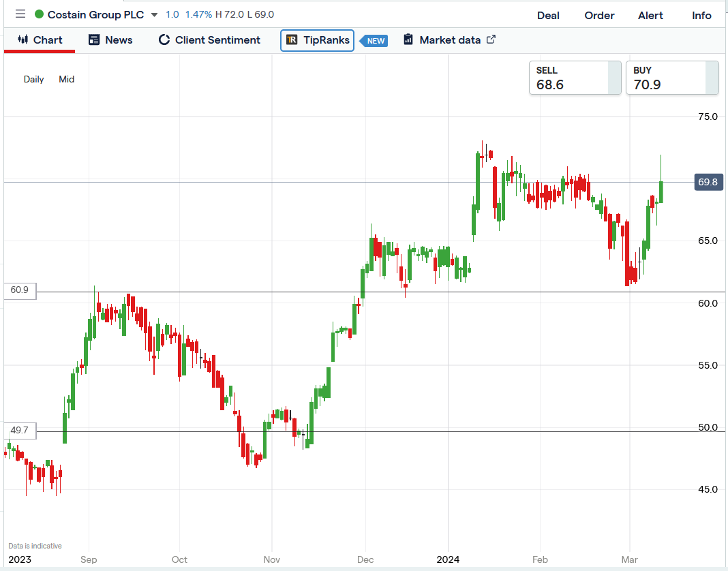Click the News newspaper icon
728x571 pixels.
pos(94,40)
